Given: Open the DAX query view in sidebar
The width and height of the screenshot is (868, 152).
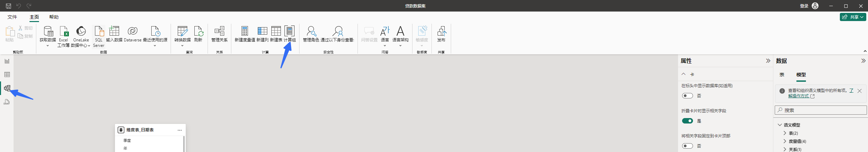Looking at the screenshot, I should click(x=7, y=102).
